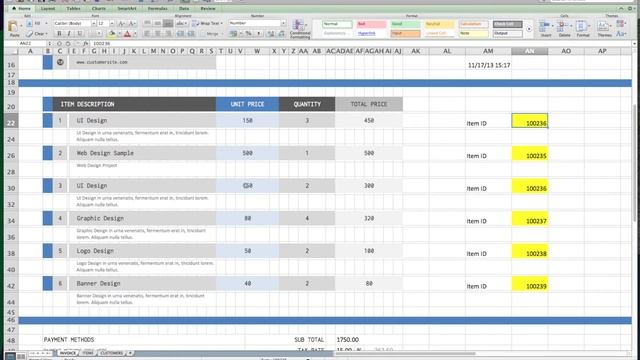The height and width of the screenshot is (360, 640).
Task: Click the Name Box cell reference
Action: (x=26, y=43)
